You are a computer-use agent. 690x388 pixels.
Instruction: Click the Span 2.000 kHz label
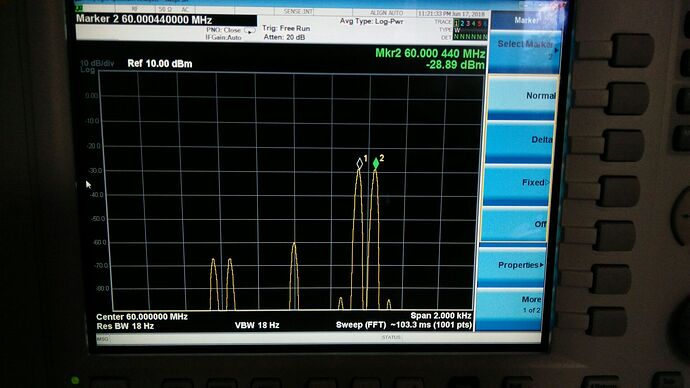tap(441, 316)
